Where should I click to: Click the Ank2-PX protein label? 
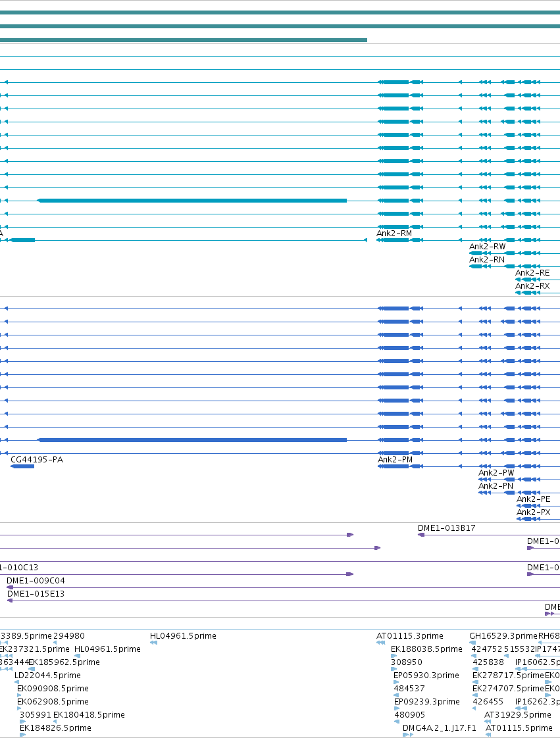533,512
